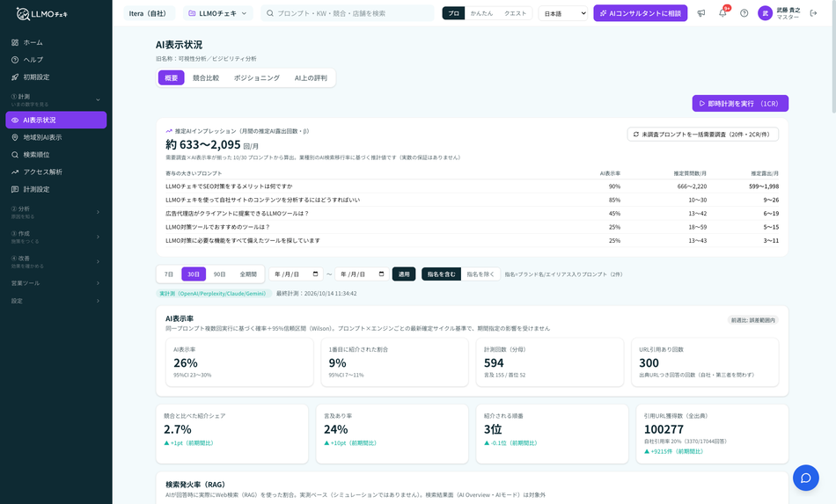The width and height of the screenshot is (836, 504).
Task: Click the LLMOチェキ logo
Action: point(41,14)
